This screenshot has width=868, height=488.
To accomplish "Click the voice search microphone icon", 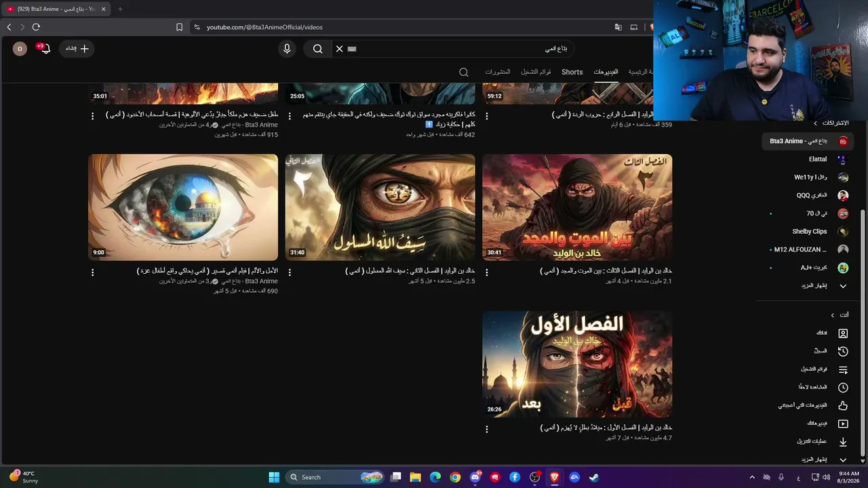I will click(x=287, y=49).
